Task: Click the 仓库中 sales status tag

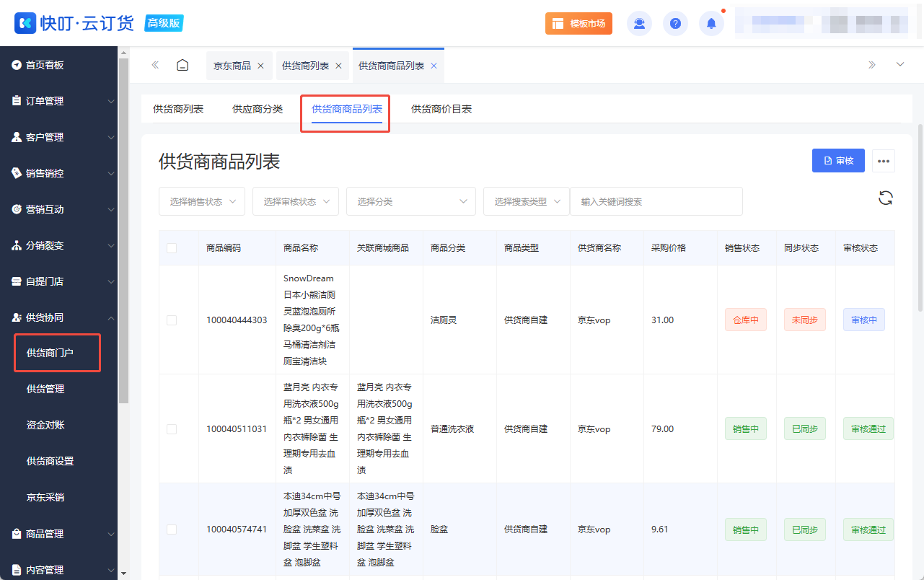Action: pos(746,320)
